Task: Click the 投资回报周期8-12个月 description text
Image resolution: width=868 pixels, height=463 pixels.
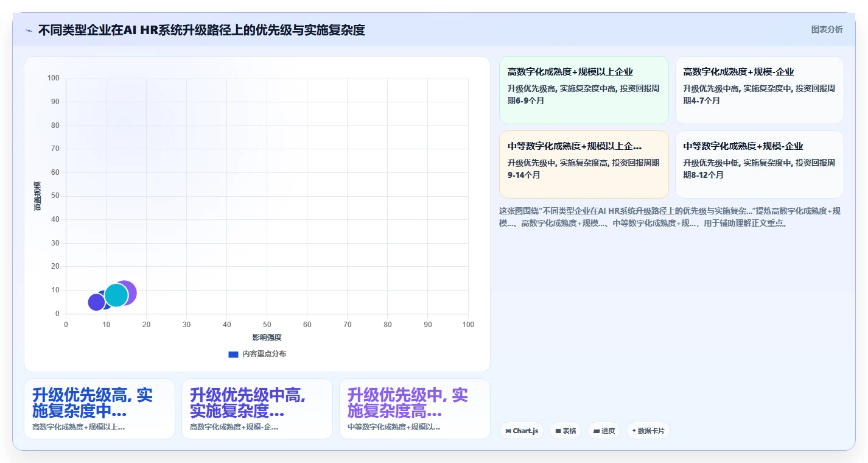Action: pos(759,169)
